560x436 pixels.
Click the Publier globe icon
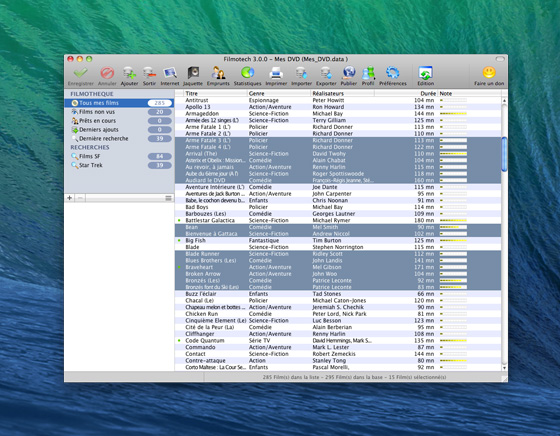(349, 73)
